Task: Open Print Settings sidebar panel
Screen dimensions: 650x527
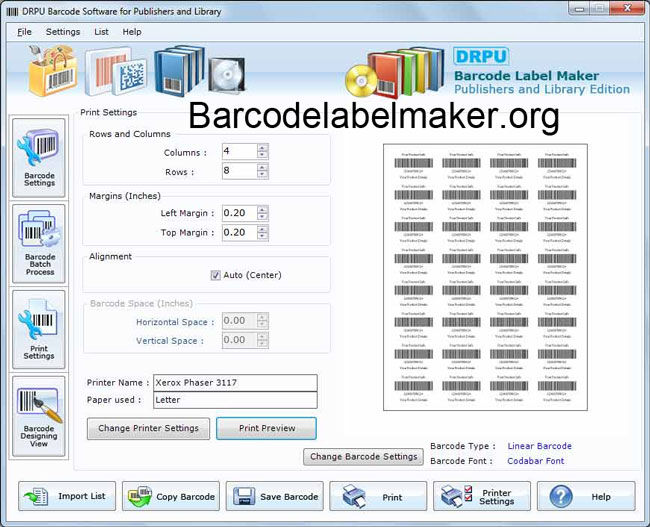Action: (x=39, y=330)
